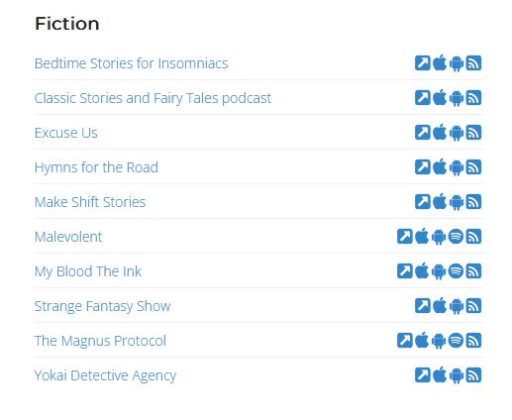Click external link icon for The Magnus Protocol
The height and width of the screenshot is (420, 512).
click(x=405, y=341)
